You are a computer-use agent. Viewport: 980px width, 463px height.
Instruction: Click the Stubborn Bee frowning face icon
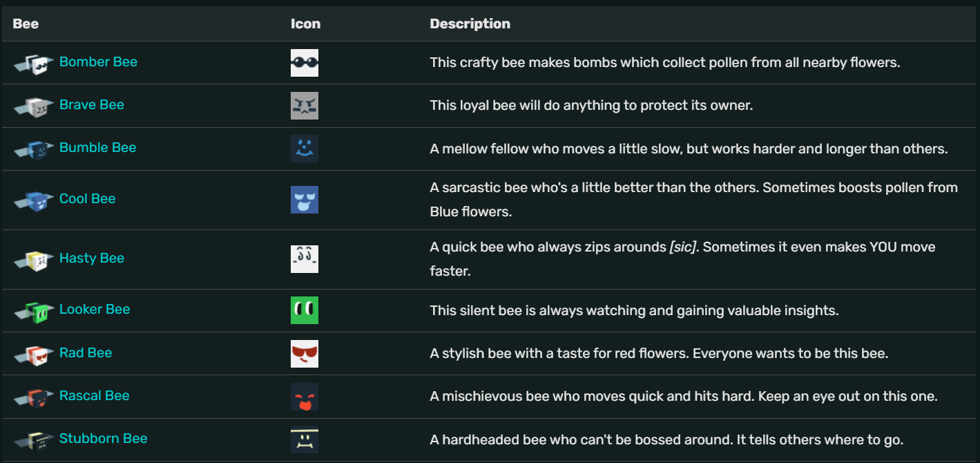(305, 439)
